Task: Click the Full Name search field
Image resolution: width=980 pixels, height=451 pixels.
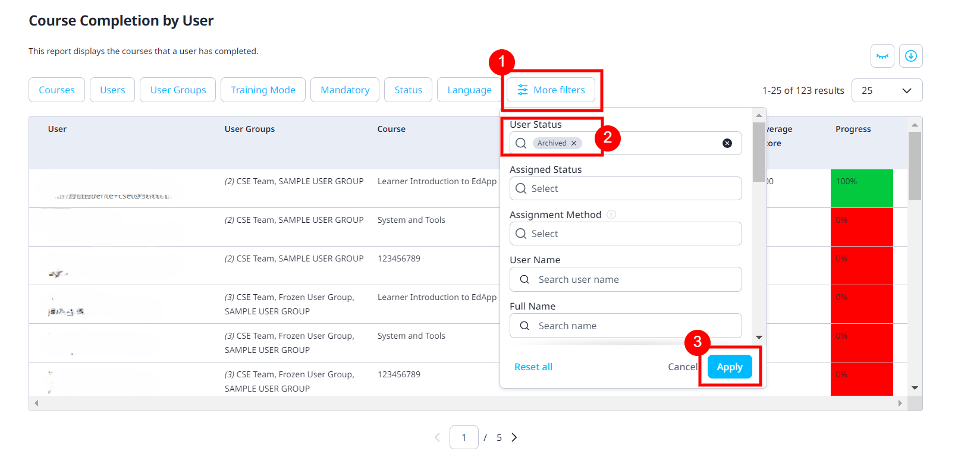Action: (626, 326)
